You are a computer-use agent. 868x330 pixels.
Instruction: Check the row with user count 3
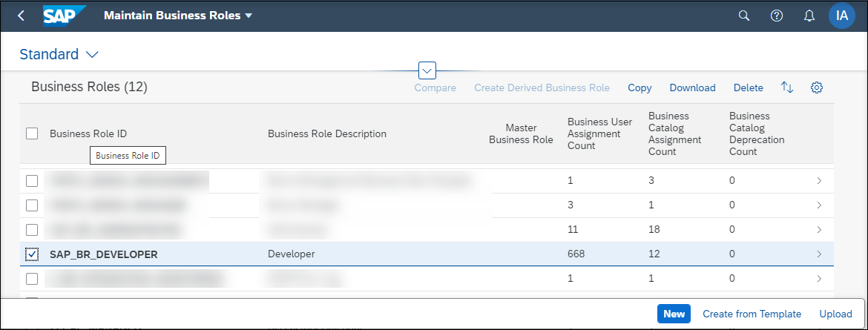click(x=32, y=205)
